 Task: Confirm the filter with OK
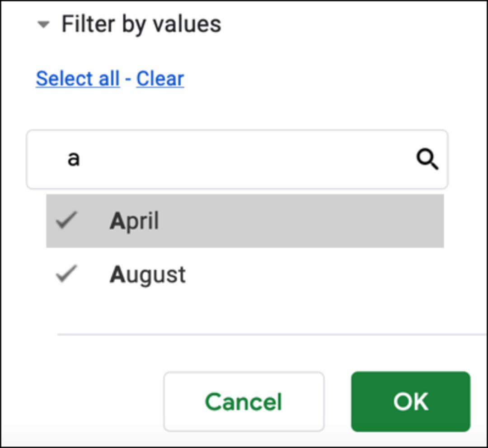click(x=410, y=401)
